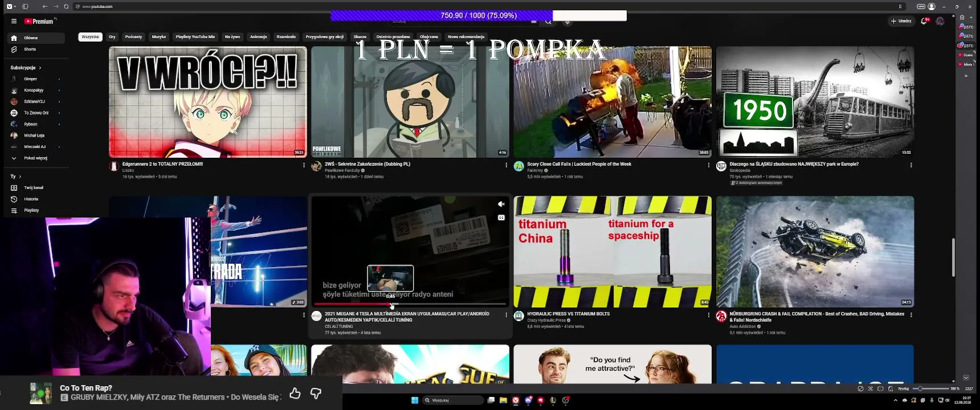Open File Explorer from the taskbar
Viewport: 980px width, 410px height.
(503, 400)
